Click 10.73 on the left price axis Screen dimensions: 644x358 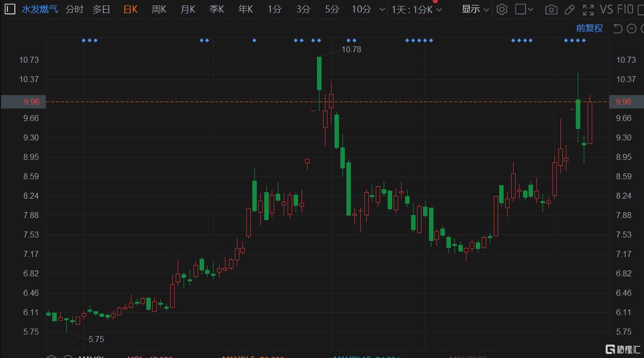29,60
